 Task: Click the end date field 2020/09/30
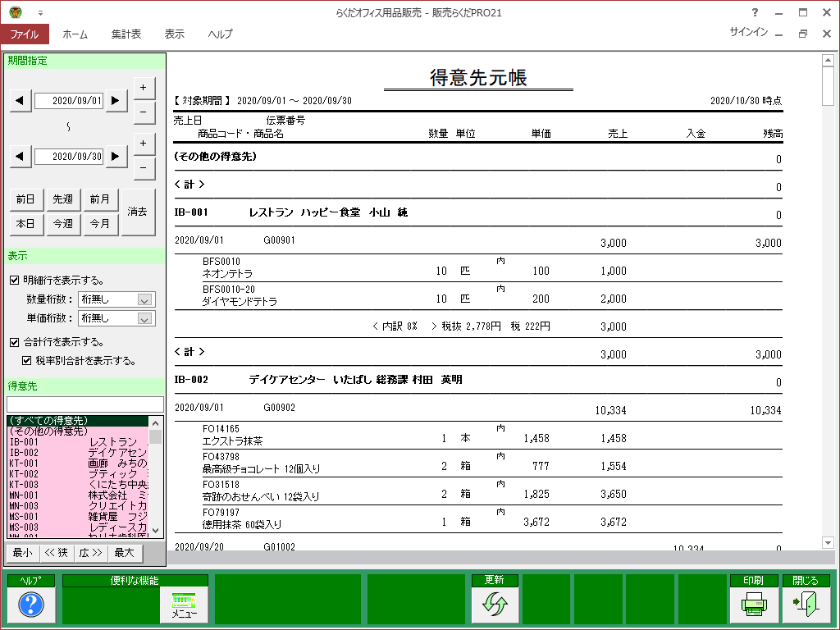(x=69, y=156)
